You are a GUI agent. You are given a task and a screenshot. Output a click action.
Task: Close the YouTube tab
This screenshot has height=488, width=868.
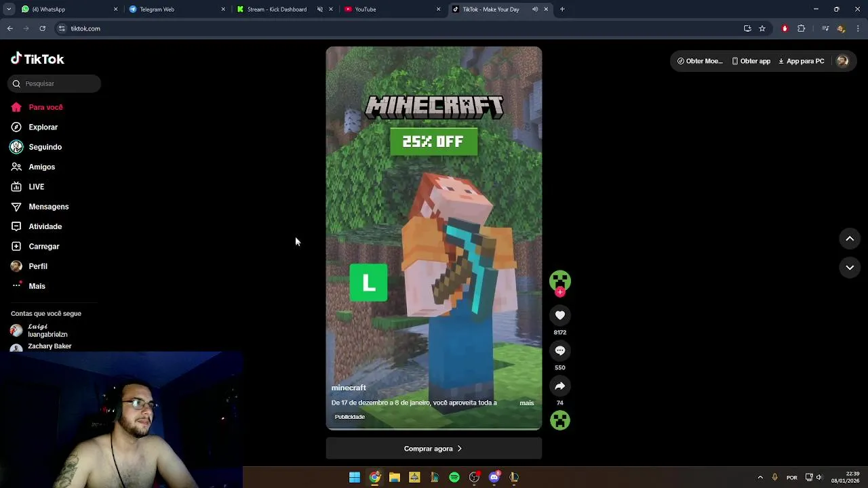coord(438,9)
